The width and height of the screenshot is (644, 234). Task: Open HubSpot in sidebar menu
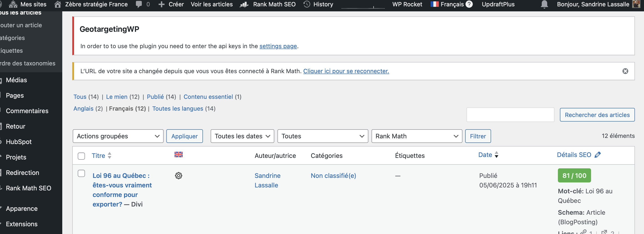tap(19, 142)
